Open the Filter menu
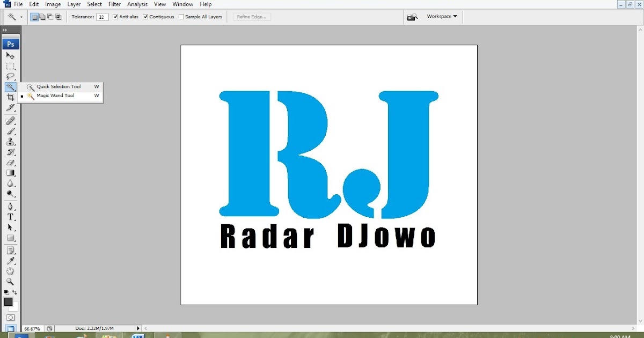Viewport: 644px width, 338px height. point(114,4)
